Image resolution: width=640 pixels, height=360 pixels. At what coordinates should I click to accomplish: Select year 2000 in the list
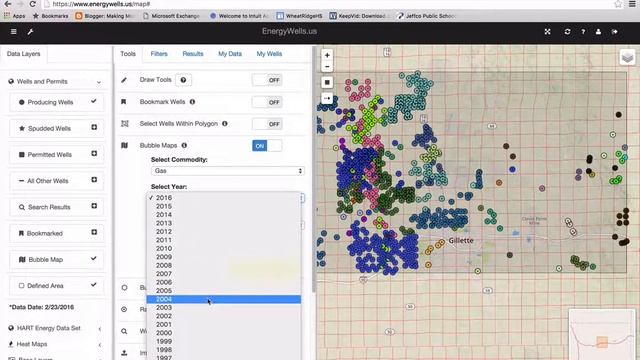click(x=224, y=333)
